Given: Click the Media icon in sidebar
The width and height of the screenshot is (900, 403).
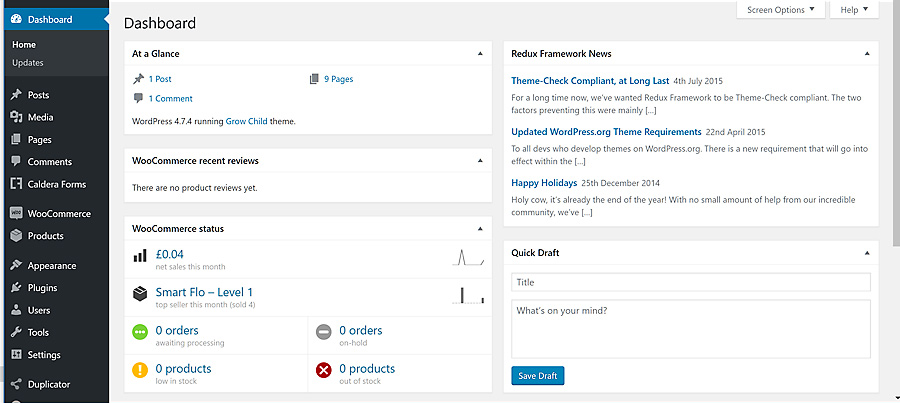Looking at the screenshot, I should tap(16, 117).
